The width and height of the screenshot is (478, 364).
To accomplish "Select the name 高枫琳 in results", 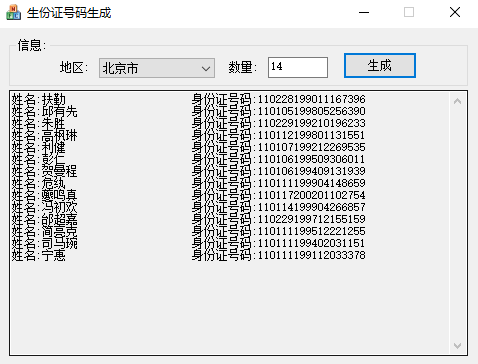I will pyautogui.click(x=59, y=135).
